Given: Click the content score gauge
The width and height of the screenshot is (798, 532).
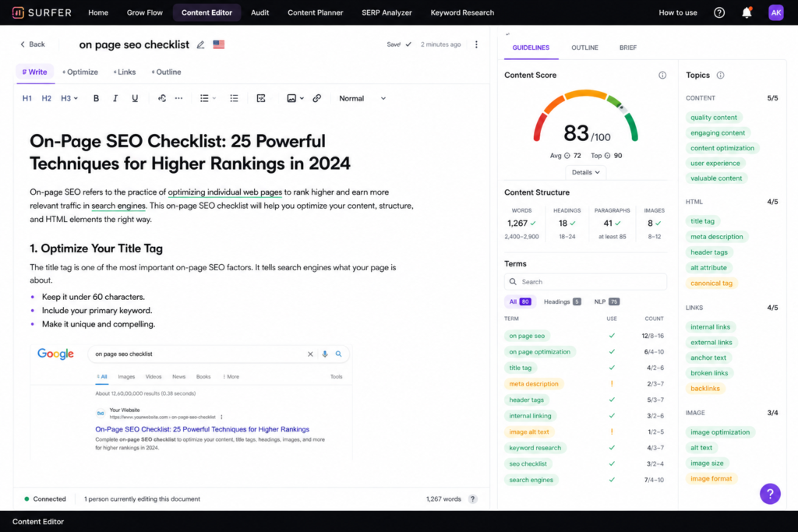Looking at the screenshot, I should [x=585, y=117].
